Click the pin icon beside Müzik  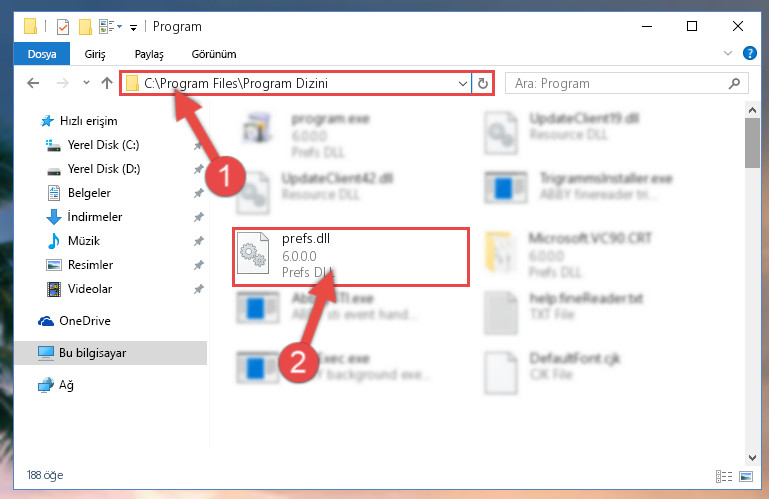pyautogui.click(x=198, y=241)
